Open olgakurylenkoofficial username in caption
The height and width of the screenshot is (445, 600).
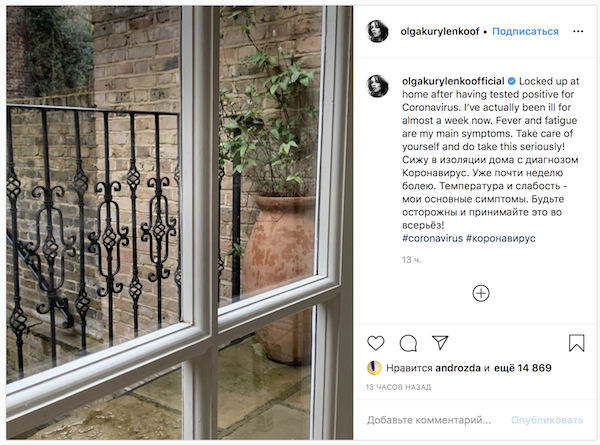(x=453, y=81)
